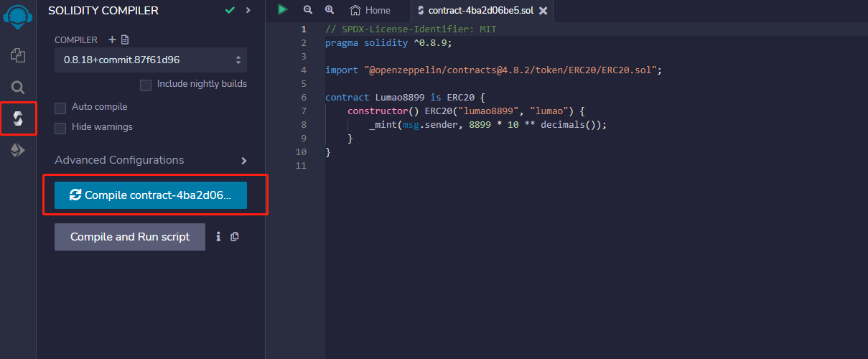Click the plus icon beside COMPILER label

click(x=112, y=39)
